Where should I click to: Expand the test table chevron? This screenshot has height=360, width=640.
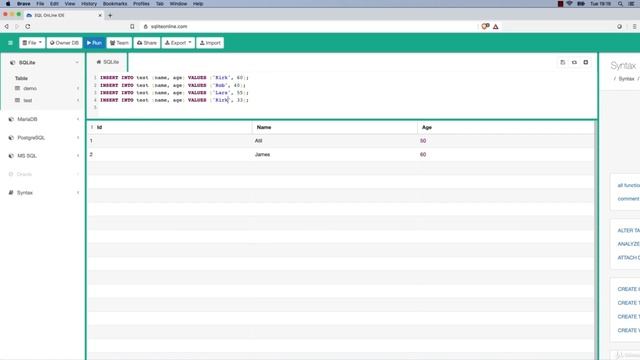point(78,100)
